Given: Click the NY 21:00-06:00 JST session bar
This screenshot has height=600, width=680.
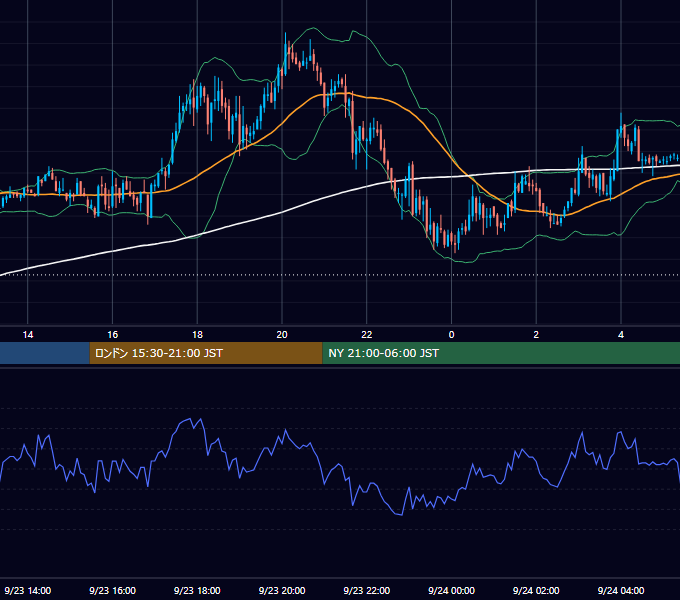Looking at the screenshot, I should (501, 353).
